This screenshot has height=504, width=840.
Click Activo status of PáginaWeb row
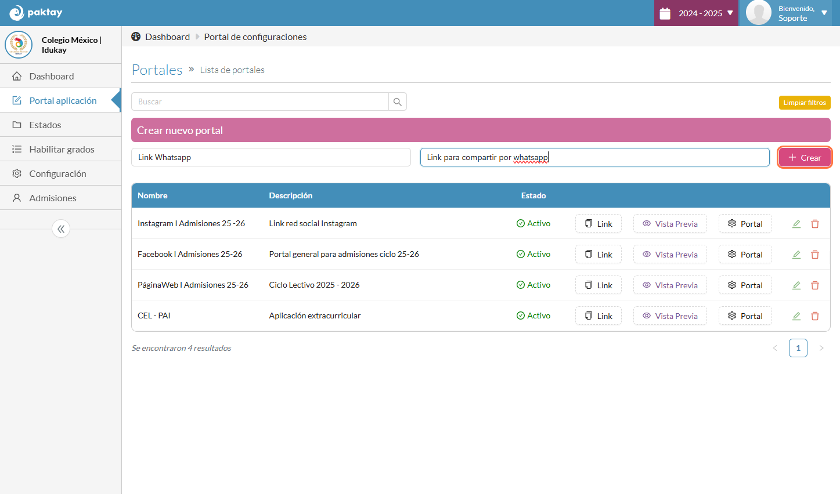pos(533,285)
